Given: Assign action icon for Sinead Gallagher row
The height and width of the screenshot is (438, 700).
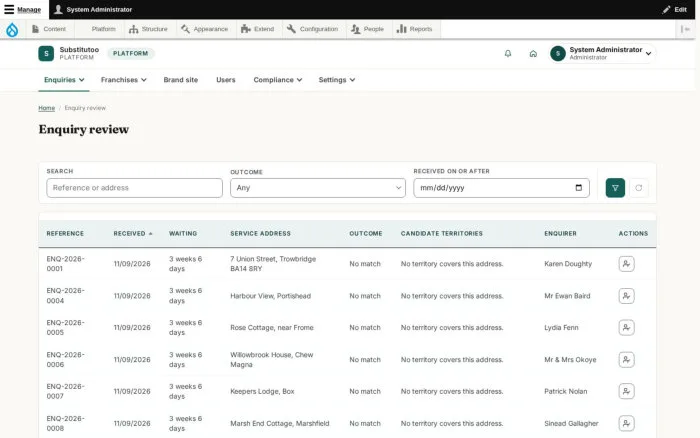Looking at the screenshot, I should tap(626, 423).
